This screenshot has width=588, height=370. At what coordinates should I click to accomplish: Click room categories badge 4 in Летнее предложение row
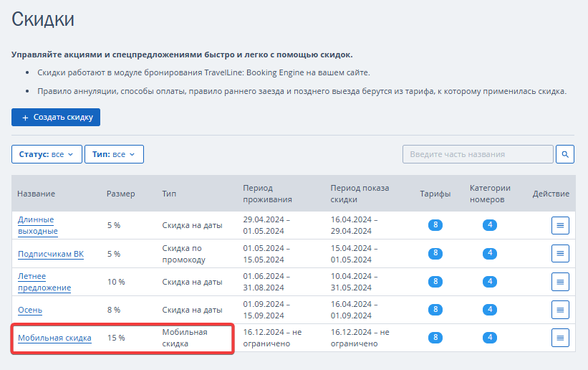point(490,281)
